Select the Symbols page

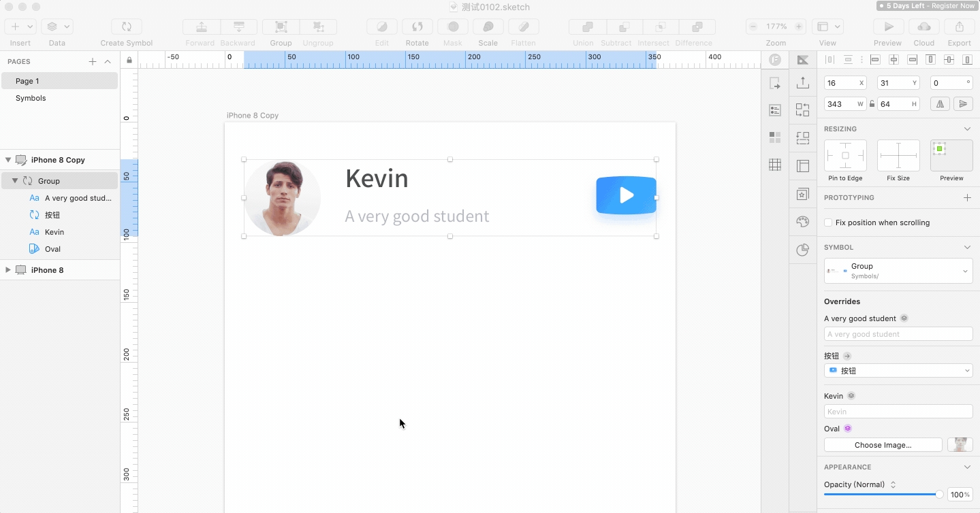click(31, 98)
